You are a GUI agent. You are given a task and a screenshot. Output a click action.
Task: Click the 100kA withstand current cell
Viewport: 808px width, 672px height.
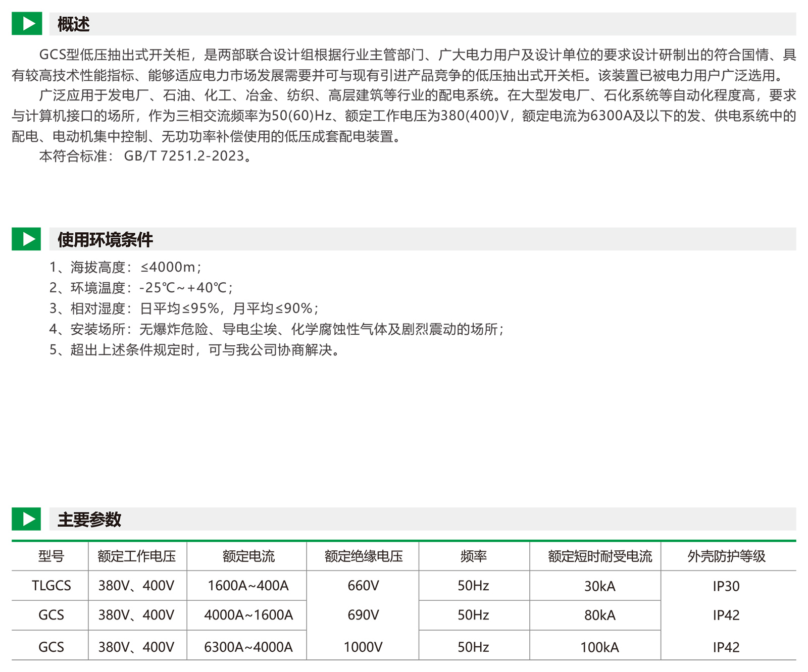point(599,647)
